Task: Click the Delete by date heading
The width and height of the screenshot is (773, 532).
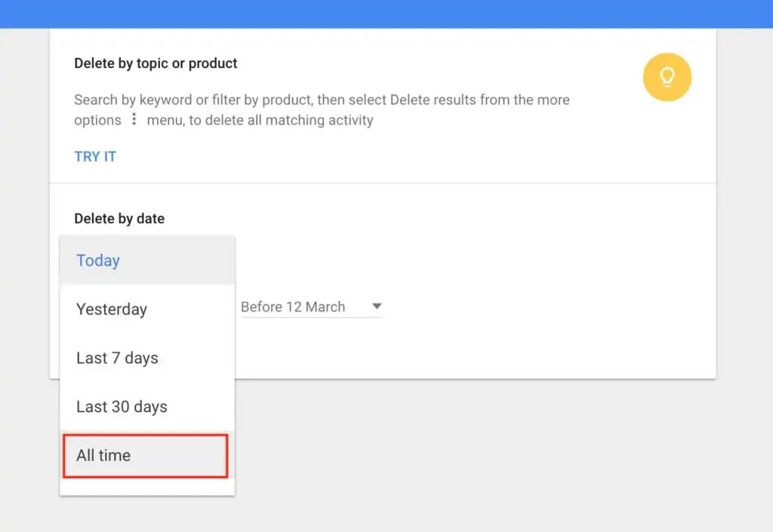Action: coord(119,218)
